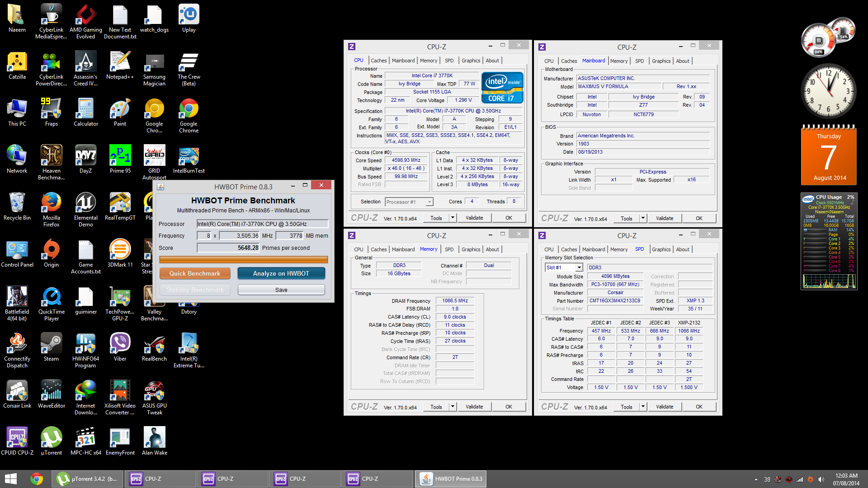Open HWiNFO64 Program icon
This screenshot has width=868, height=488.
pyautogui.click(x=85, y=351)
